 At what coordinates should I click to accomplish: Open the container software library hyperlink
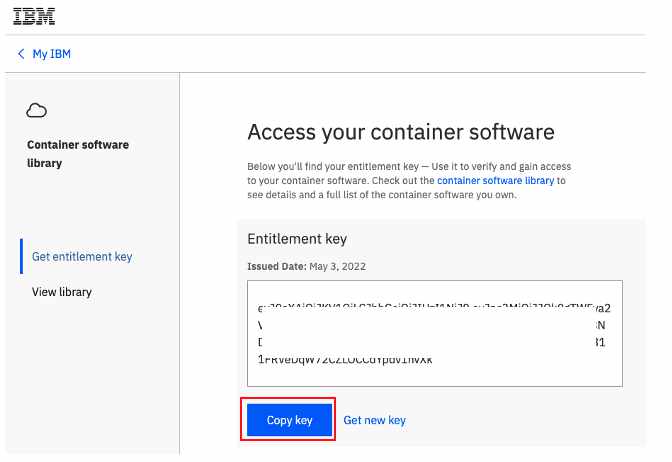(x=495, y=180)
